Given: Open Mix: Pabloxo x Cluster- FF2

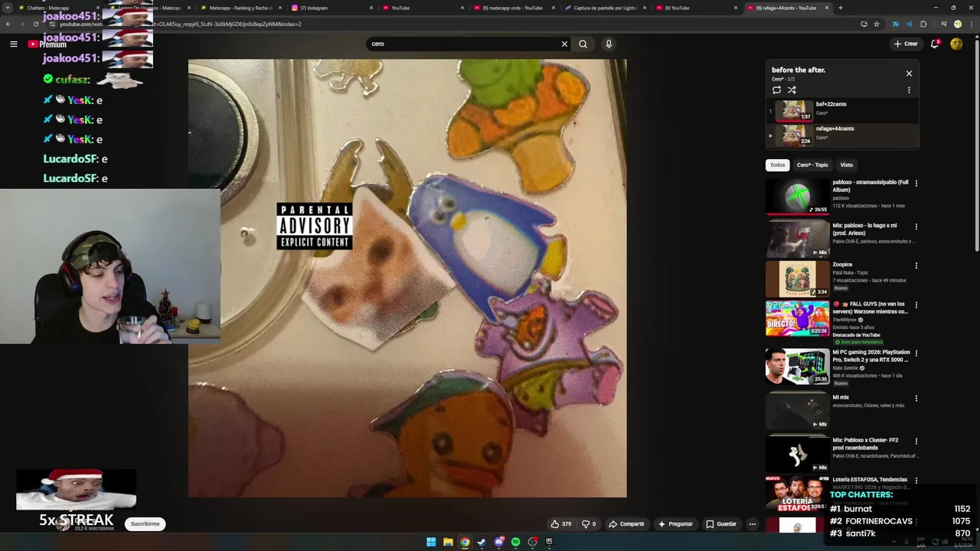Looking at the screenshot, I should [x=798, y=455].
